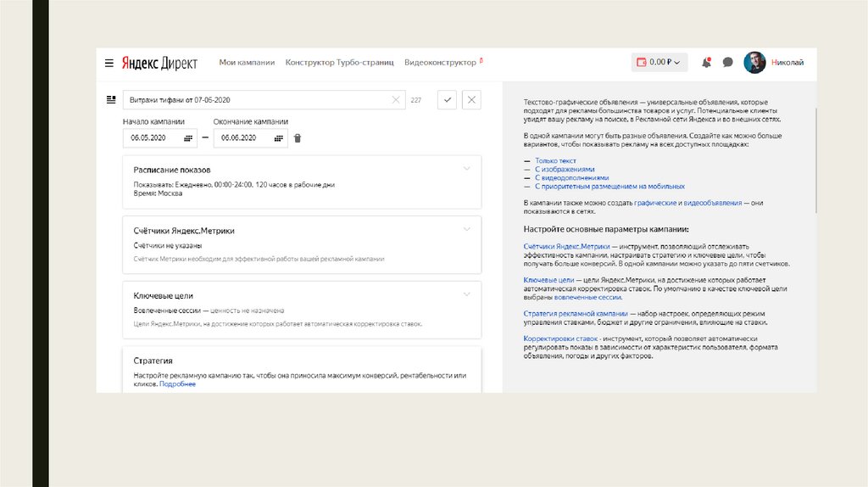Clear the campaign name with the X icon
This screenshot has width=868, height=487.
click(x=396, y=100)
